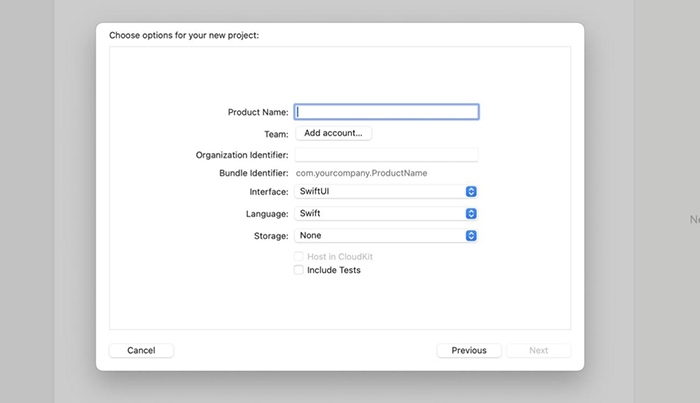Enable the Include Tests checkbox
This screenshot has width=700, height=403.
point(299,270)
